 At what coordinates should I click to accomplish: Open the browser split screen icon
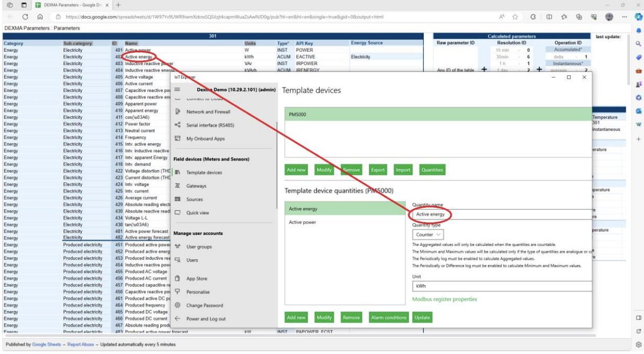pyautogui.click(x=549, y=17)
